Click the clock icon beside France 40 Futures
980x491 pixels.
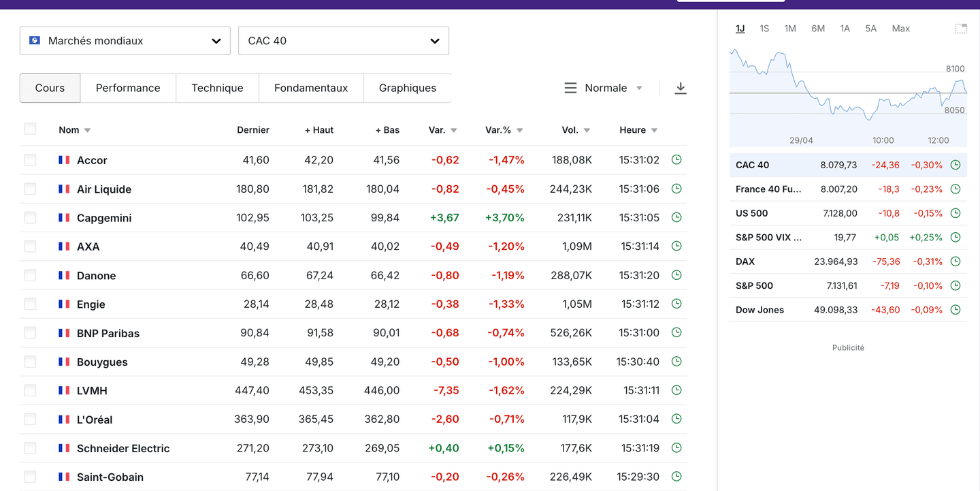point(955,189)
